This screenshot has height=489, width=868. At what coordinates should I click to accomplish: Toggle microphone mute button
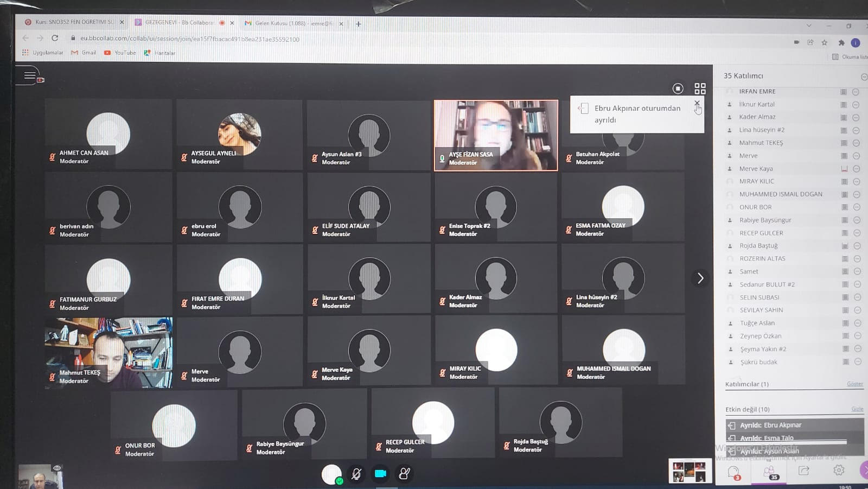coord(356,474)
